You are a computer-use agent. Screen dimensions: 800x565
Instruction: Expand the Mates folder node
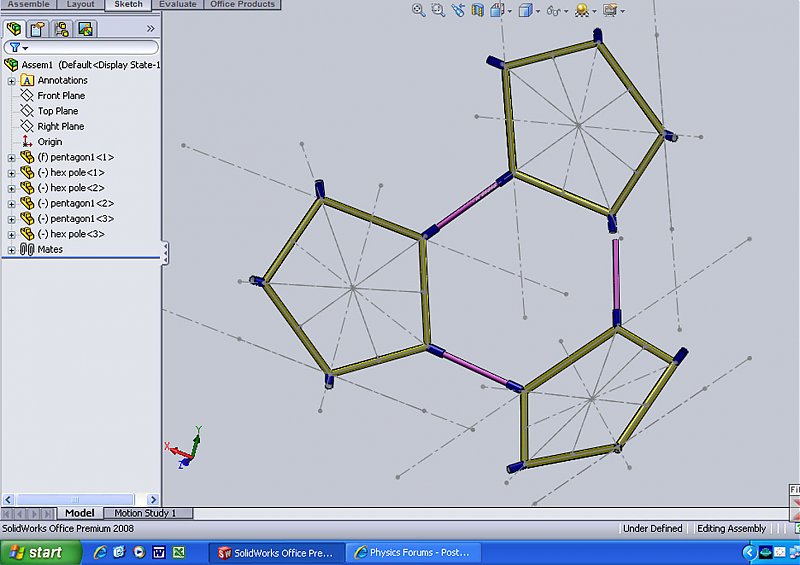(x=11, y=250)
